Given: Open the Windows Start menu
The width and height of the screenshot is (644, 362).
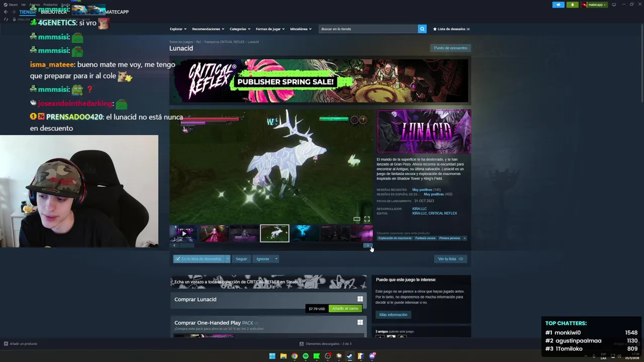Looking at the screenshot, I should (272, 356).
